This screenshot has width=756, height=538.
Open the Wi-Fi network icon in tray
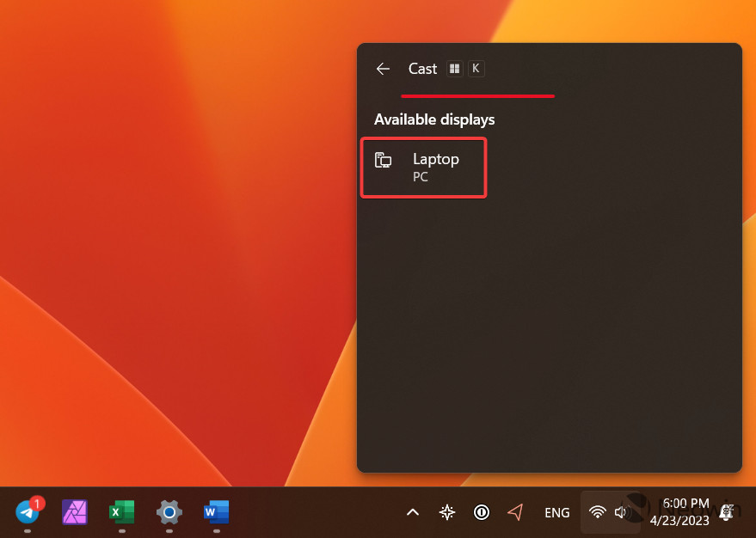tap(598, 513)
